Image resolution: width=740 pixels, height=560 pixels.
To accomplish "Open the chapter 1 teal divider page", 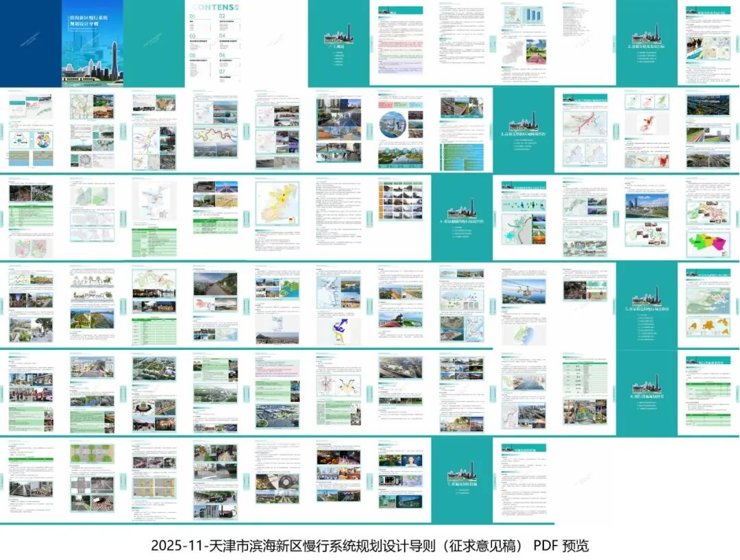I will pos(338,43).
